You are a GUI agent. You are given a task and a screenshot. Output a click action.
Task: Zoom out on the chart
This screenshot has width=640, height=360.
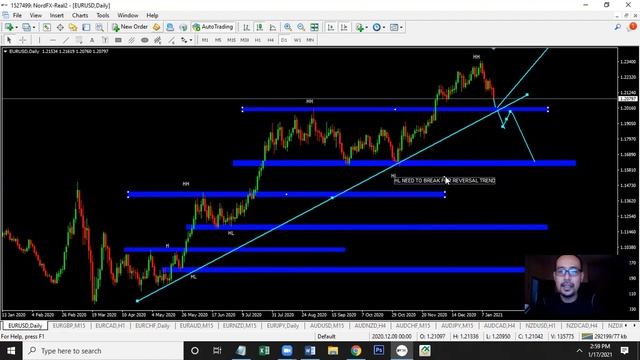point(301,27)
